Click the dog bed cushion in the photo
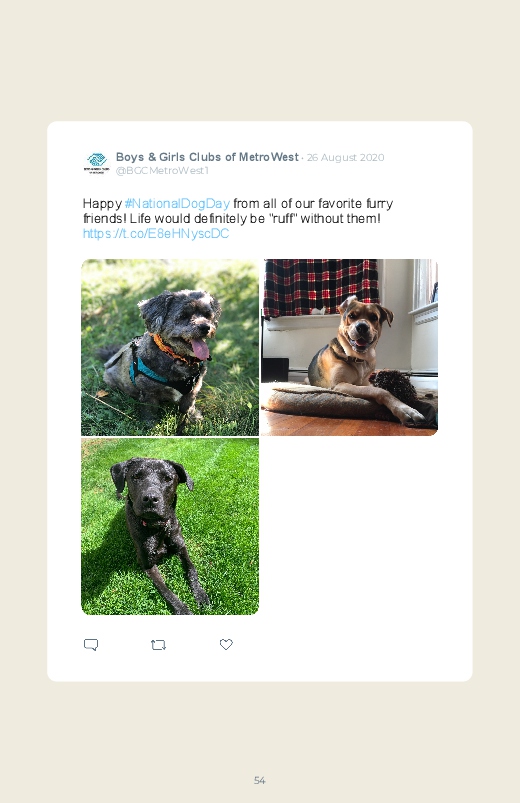Image resolution: width=520 pixels, height=803 pixels. click(319, 402)
